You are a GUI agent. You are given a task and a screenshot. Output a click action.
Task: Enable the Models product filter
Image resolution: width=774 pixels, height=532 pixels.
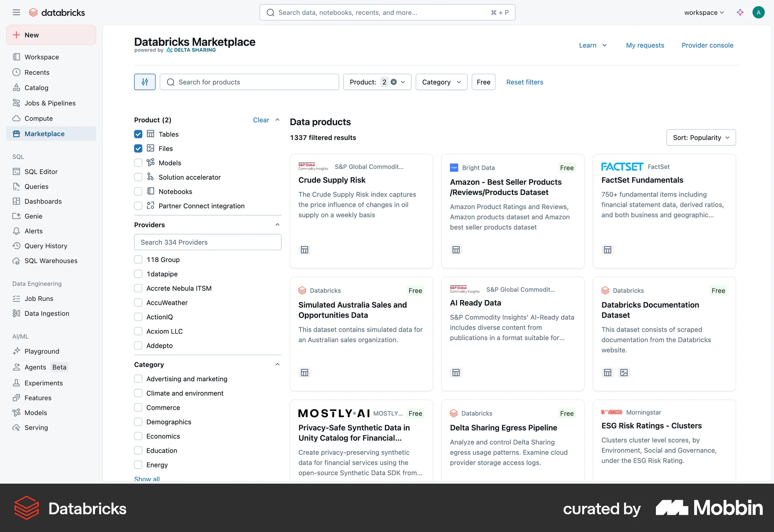coord(138,163)
